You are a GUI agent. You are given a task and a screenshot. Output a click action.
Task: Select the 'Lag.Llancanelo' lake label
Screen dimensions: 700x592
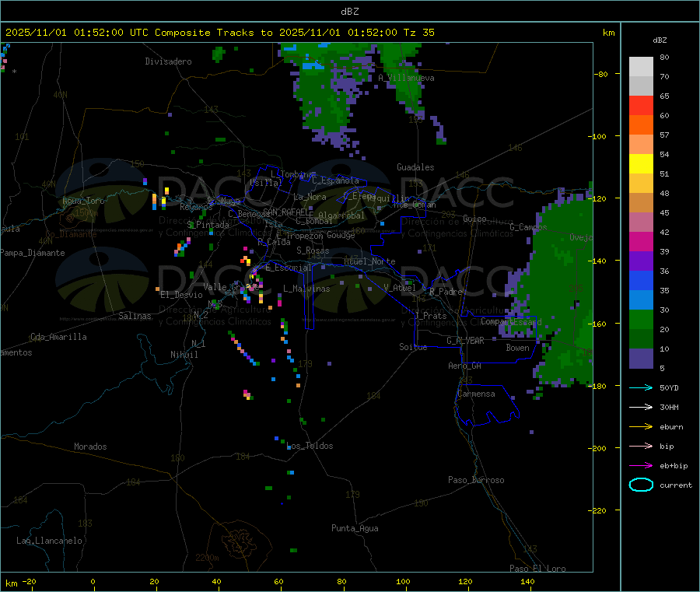tap(50, 541)
